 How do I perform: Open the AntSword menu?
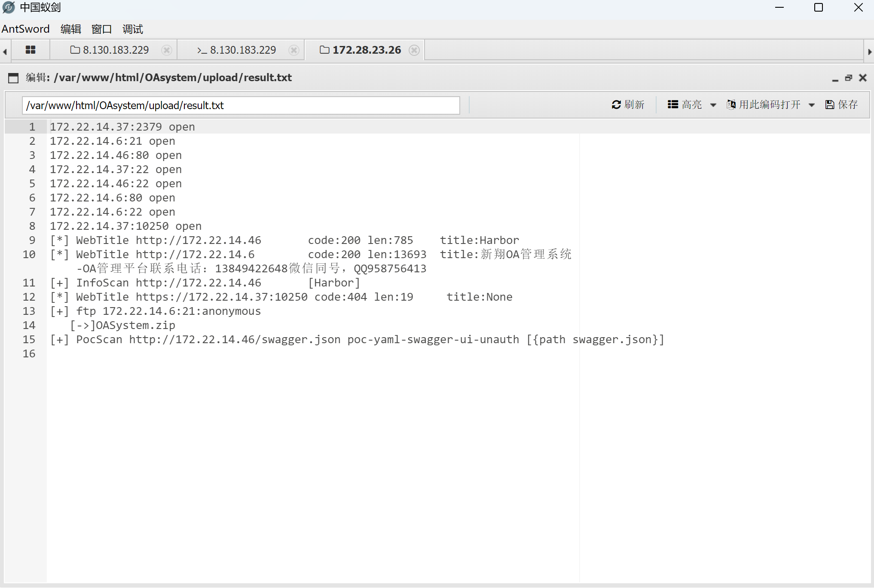tap(25, 29)
